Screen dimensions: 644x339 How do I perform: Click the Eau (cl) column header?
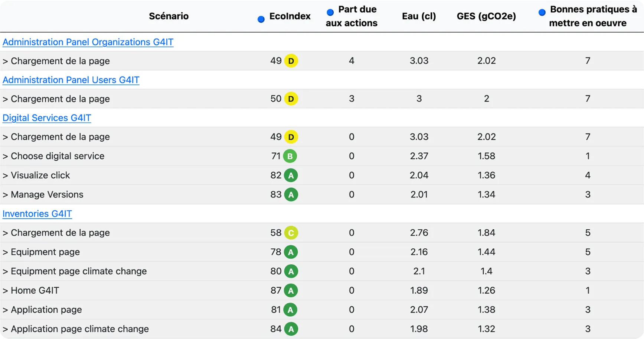[x=419, y=16]
